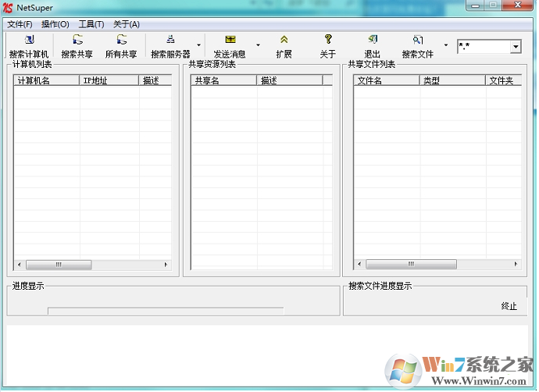Sort by 共享名 column header
Viewport: 539px width, 392px height.
tap(224, 80)
